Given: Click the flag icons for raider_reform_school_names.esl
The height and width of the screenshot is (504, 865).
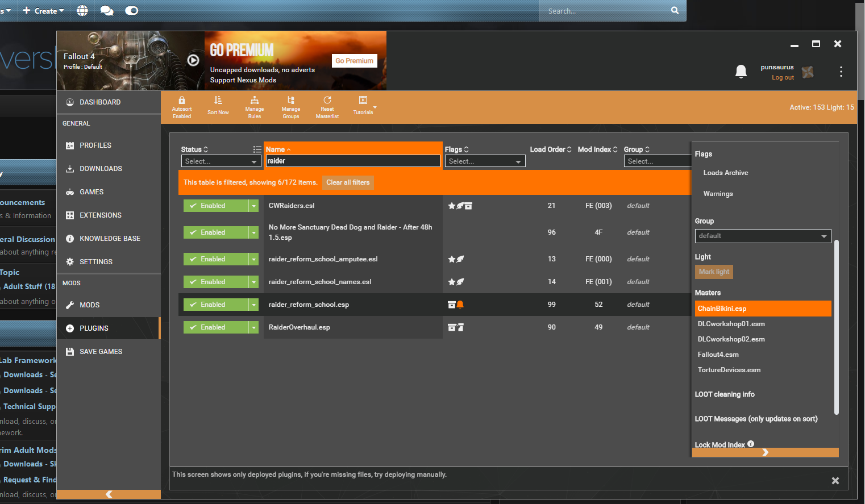Looking at the screenshot, I should pyautogui.click(x=456, y=282).
